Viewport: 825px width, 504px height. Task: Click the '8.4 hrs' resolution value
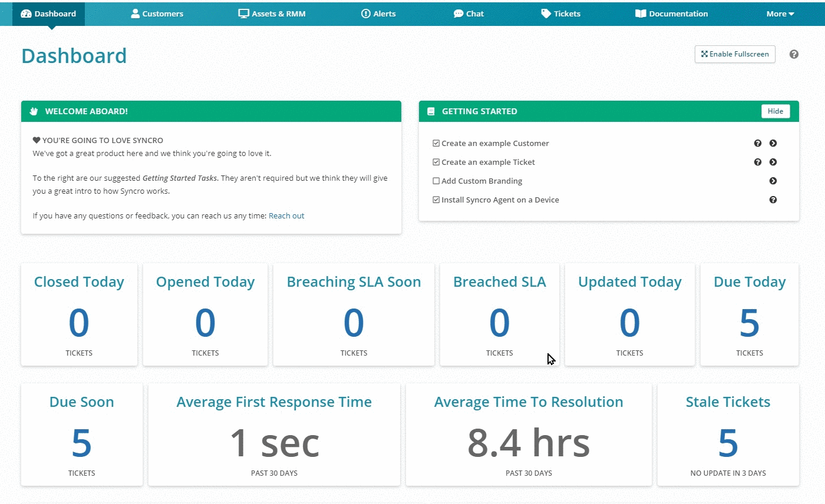coord(529,443)
